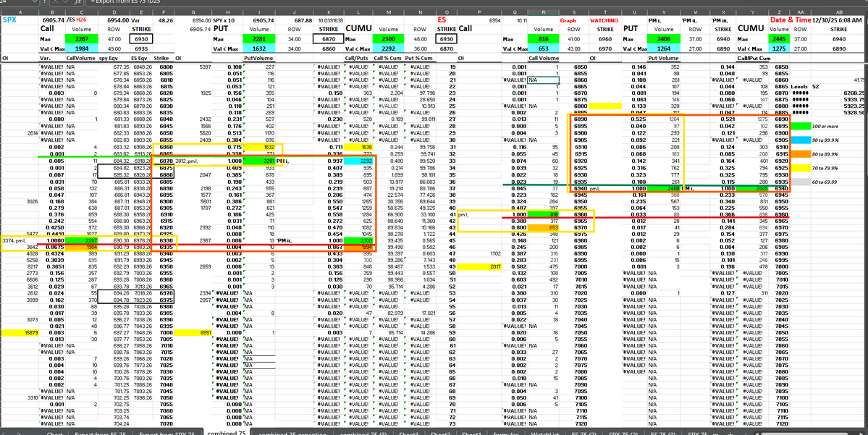Open the Name Box dropdown arrow

35,3
